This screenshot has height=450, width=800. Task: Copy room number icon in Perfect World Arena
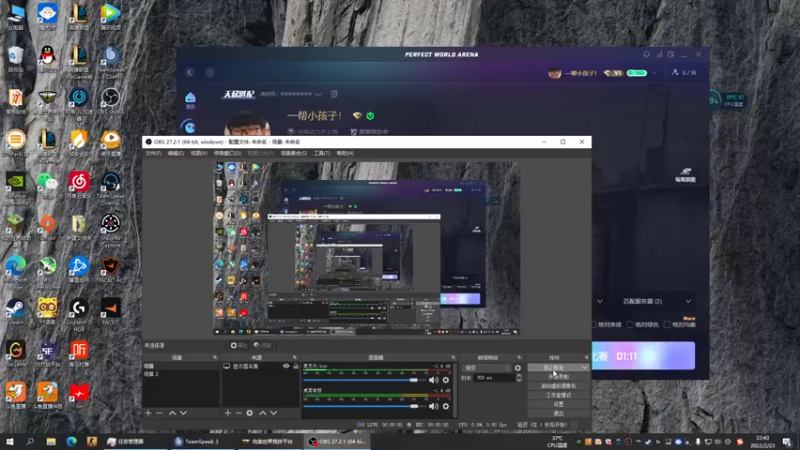coord(334,94)
